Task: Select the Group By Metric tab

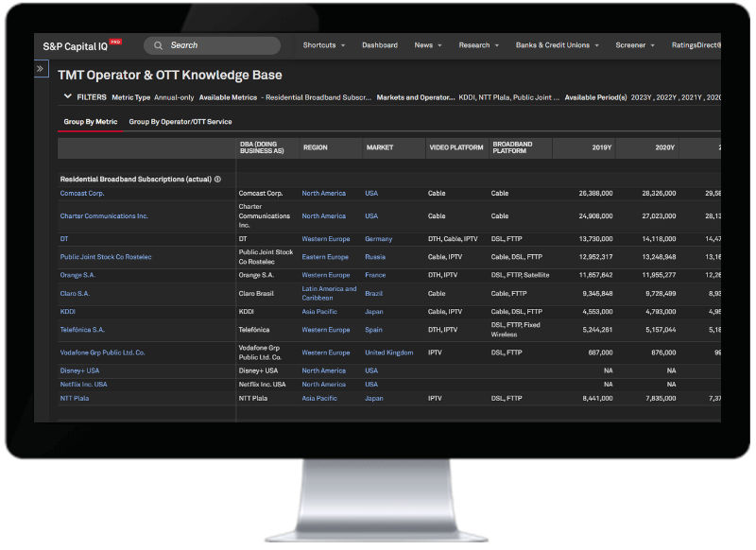Action: (91, 122)
